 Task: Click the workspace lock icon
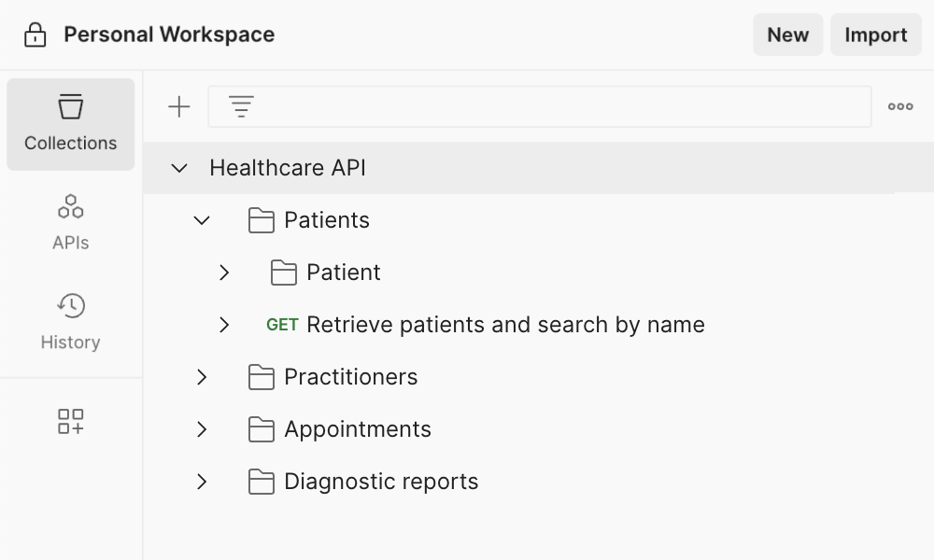click(x=35, y=35)
